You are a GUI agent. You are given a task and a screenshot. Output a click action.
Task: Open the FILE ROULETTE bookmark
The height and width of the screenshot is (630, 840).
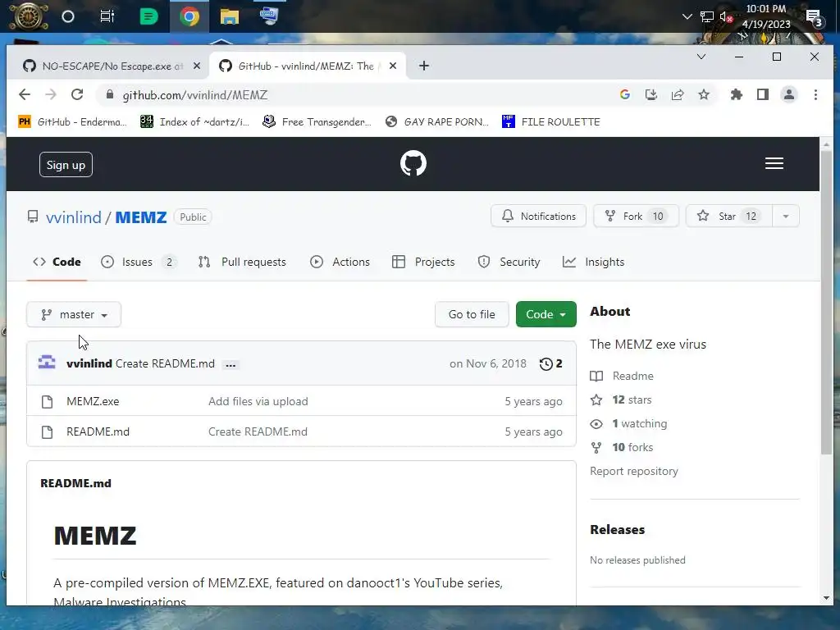(550, 122)
